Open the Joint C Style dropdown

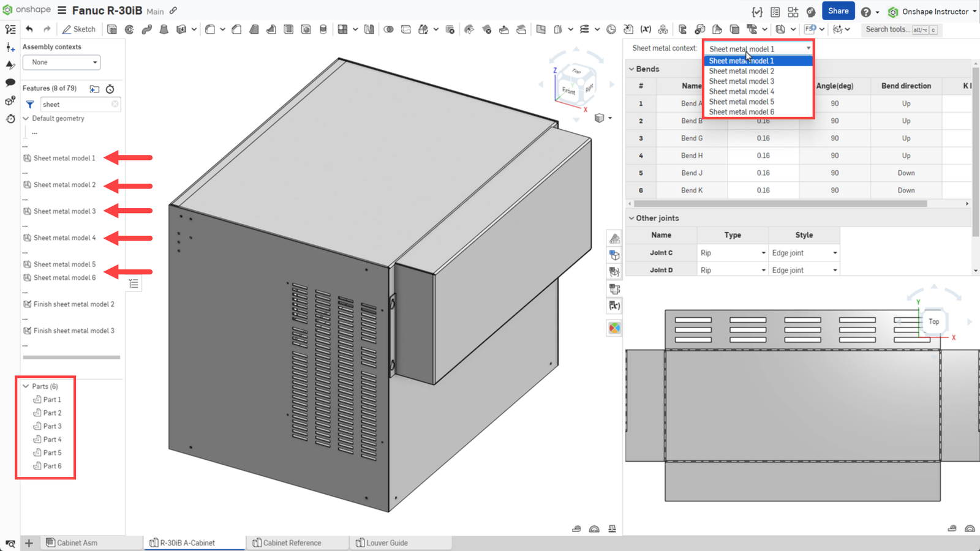coord(834,252)
